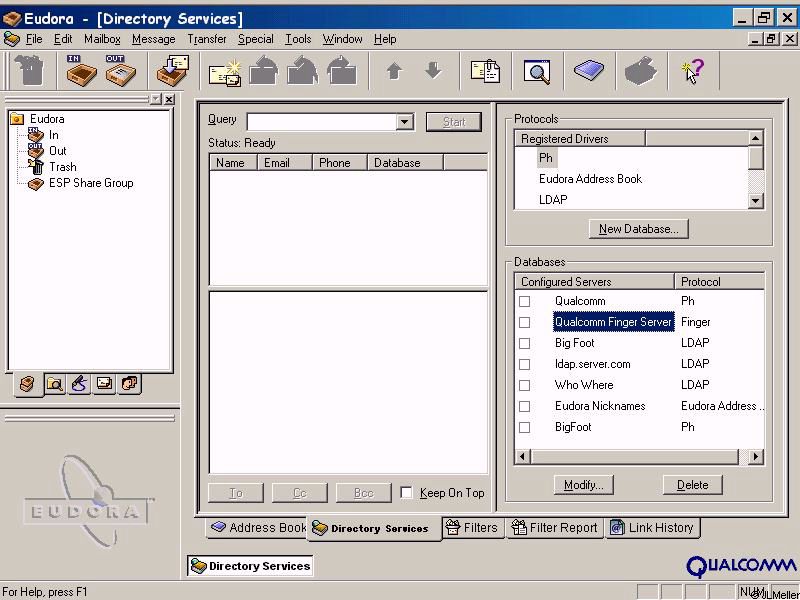Click the Reply All toolbar icon
This screenshot has width=800, height=600.
(x=303, y=70)
